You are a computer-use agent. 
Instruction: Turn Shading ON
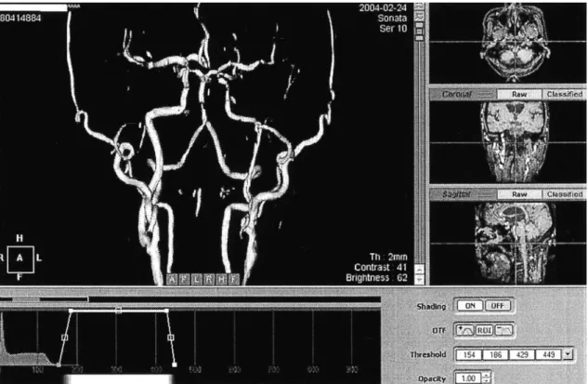pyautogui.click(x=470, y=306)
